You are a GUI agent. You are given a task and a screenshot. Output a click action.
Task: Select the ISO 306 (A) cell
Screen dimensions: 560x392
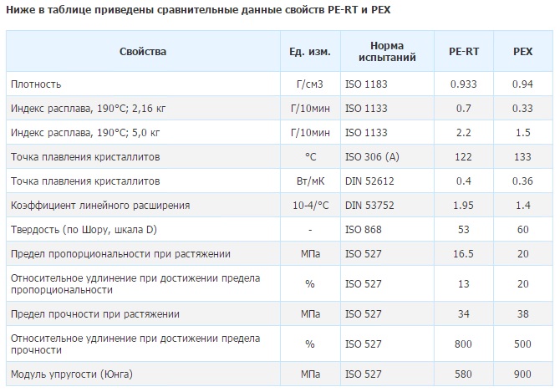372,157
